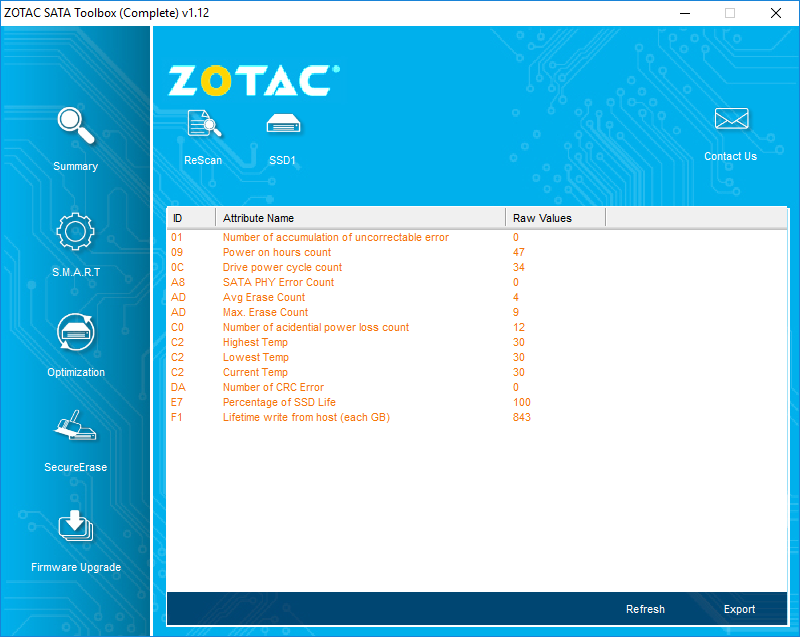Select the SATA PHY Error Count row

click(x=477, y=282)
